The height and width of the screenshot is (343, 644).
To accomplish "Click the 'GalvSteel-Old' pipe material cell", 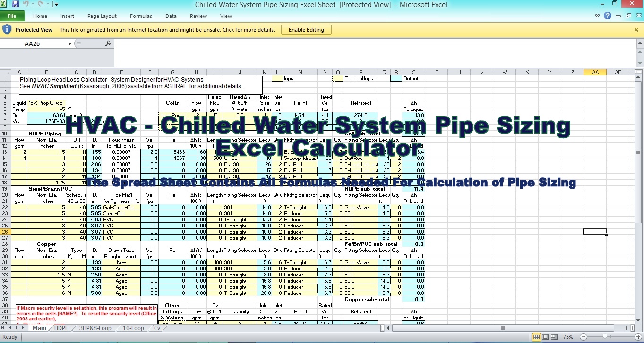I will (x=121, y=207).
